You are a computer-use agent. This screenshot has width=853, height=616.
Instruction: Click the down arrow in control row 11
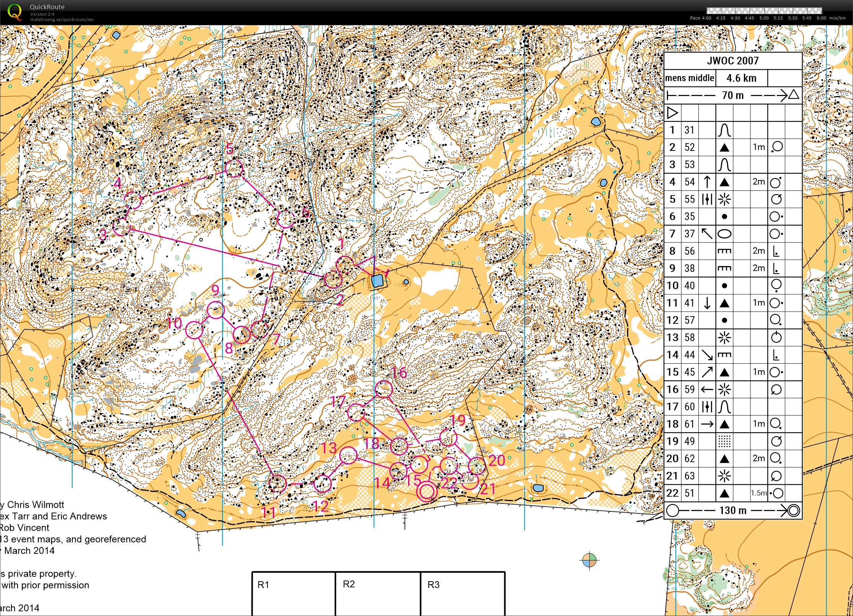click(x=707, y=303)
